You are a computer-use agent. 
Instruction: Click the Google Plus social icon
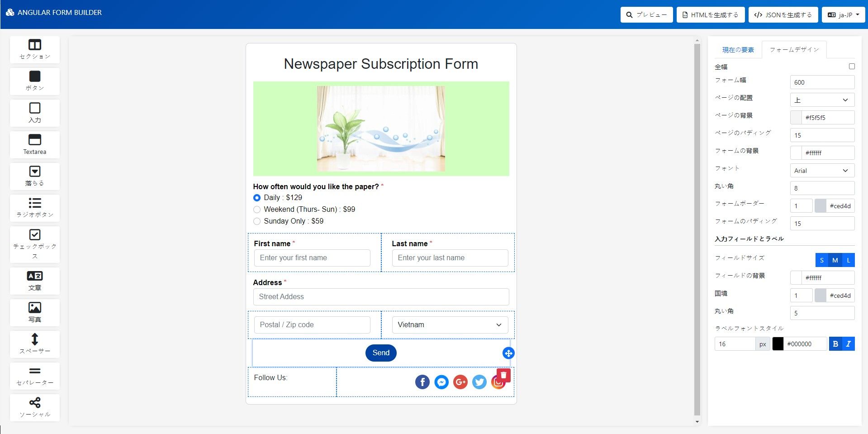(460, 382)
